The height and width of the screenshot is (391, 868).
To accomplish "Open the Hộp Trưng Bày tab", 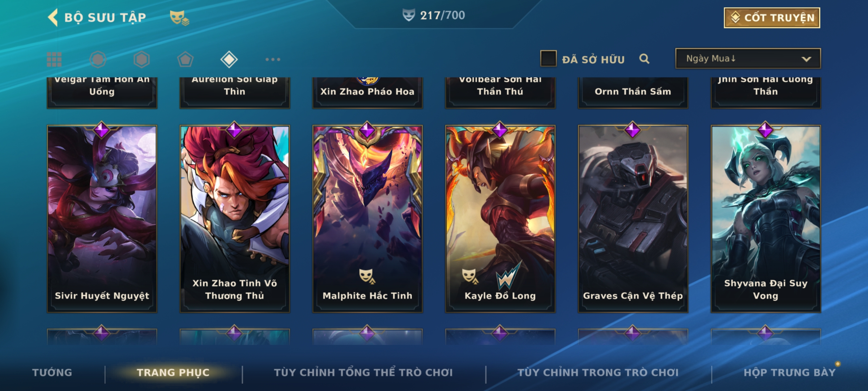I will (790, 373).
